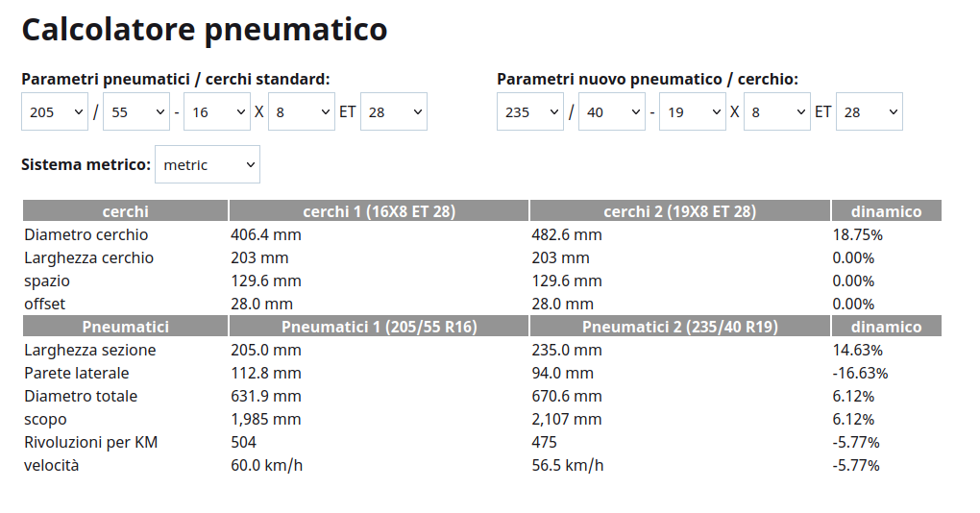Select the Diametro totale row label
Viewport: 980px width, 513px height.
coord(81,396)
